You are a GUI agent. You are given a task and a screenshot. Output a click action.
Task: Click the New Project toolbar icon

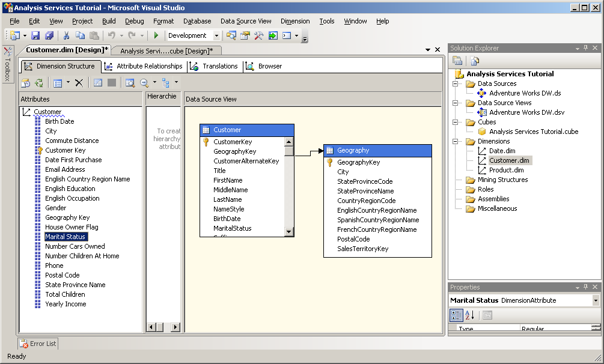(x=15, y=35)
